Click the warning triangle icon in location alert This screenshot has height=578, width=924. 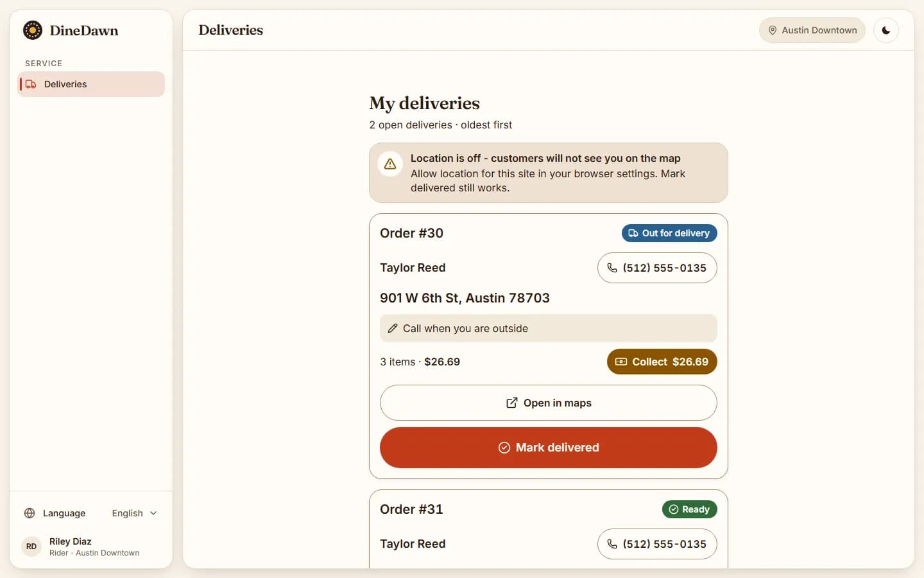click(390, 164)
